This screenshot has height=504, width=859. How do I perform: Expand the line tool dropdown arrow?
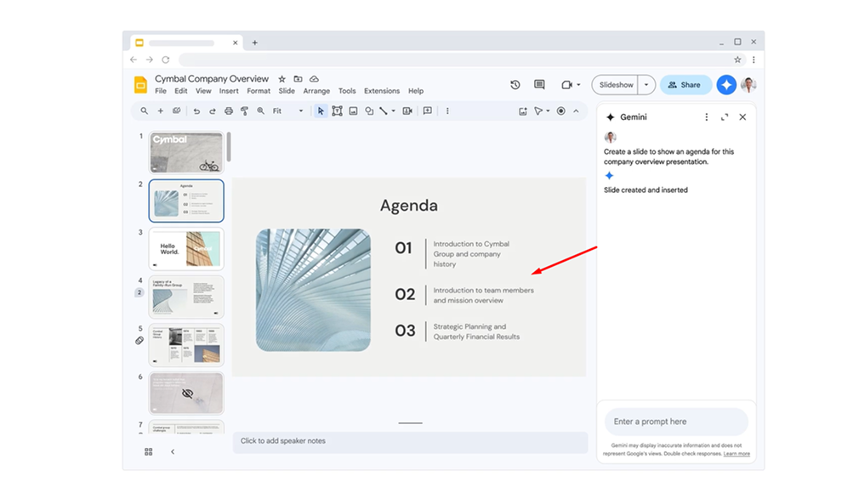pos(393,111)
